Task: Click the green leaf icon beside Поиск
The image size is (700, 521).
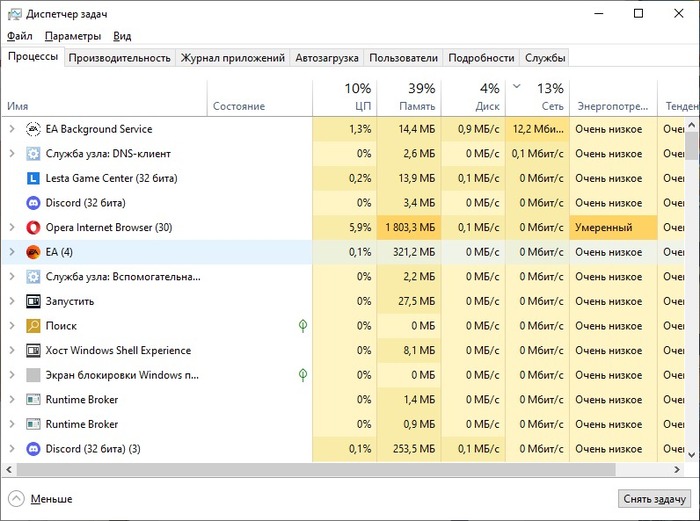Action: tap(302, 326)
